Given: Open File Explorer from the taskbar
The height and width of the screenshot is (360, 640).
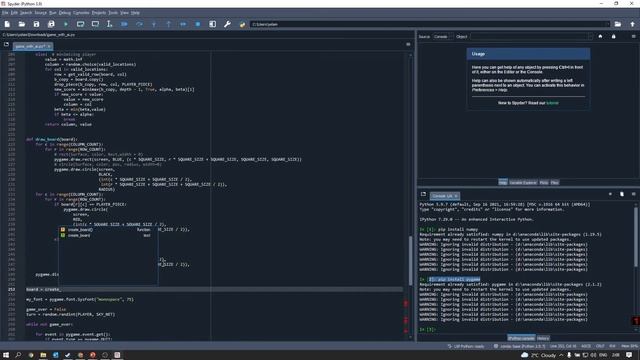Looking at the screenshot, I should coord(43,355).
